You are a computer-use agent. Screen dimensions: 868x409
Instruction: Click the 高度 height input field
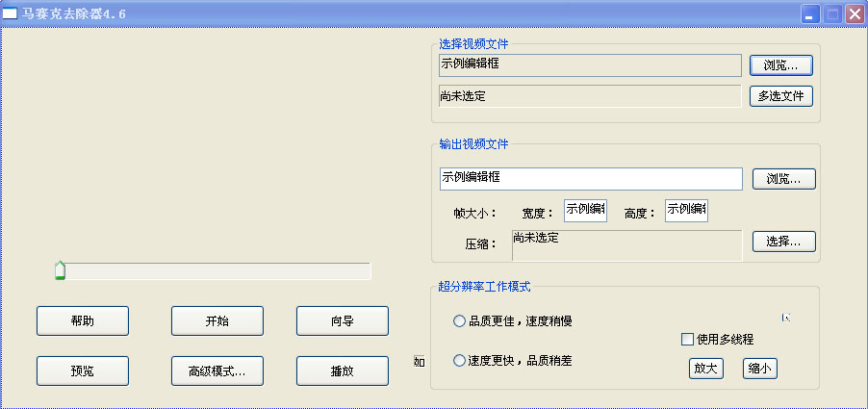pos(686,211)
